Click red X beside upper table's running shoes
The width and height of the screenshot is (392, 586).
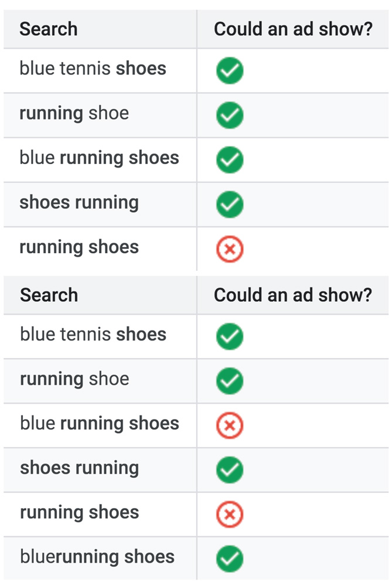click(230, 250)
